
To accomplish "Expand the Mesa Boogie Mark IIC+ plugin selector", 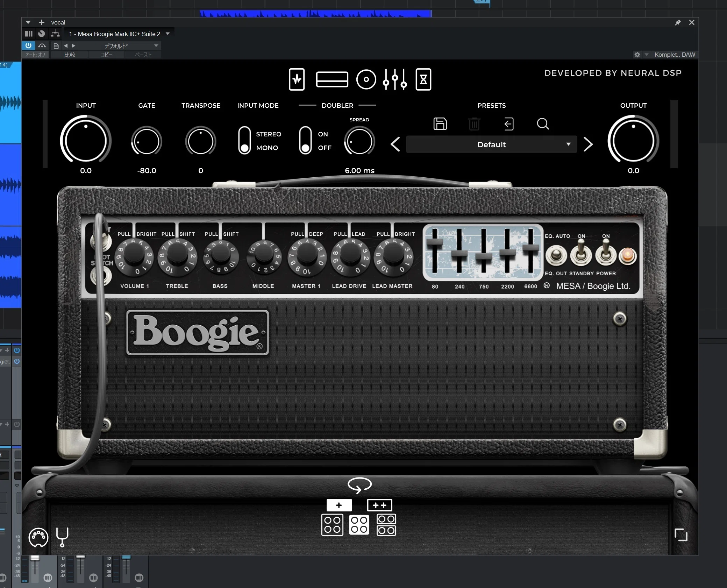I will [x=119, y=34].
